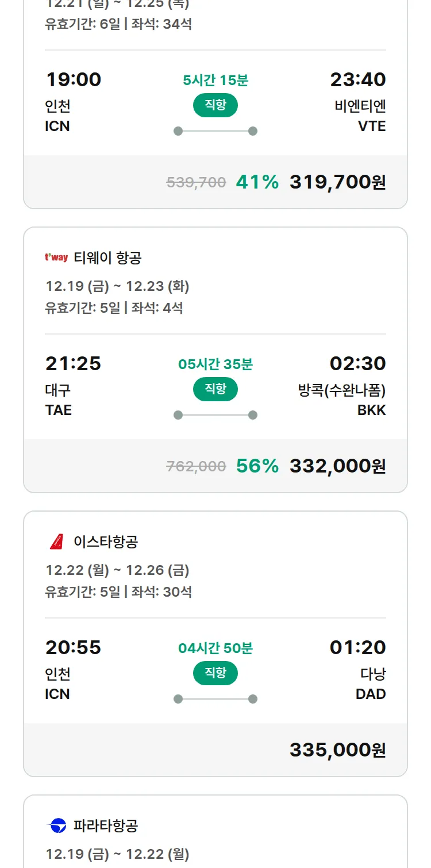The width and height of the screenshot is (431, 868).
Task: Tap the 직항 badge on Bangkok flight
Action: (215, 389)
